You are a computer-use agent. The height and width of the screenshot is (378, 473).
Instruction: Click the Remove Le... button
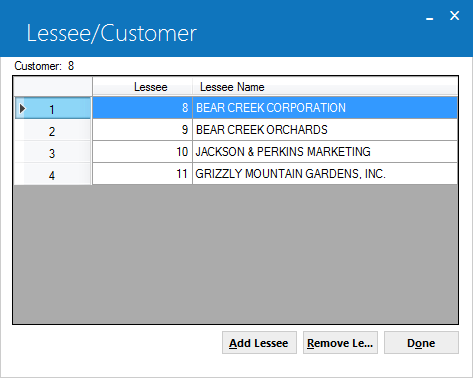tap(340, 343)
